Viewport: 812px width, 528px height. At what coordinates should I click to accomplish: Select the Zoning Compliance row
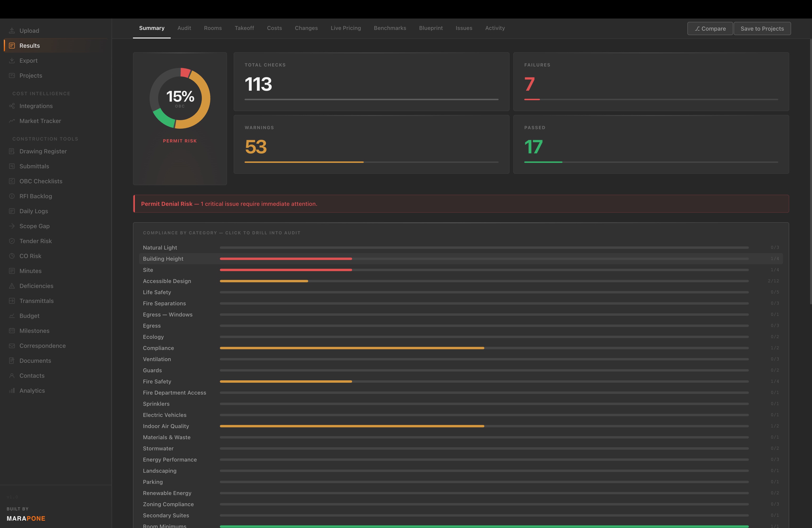click(x=461, y=504)
